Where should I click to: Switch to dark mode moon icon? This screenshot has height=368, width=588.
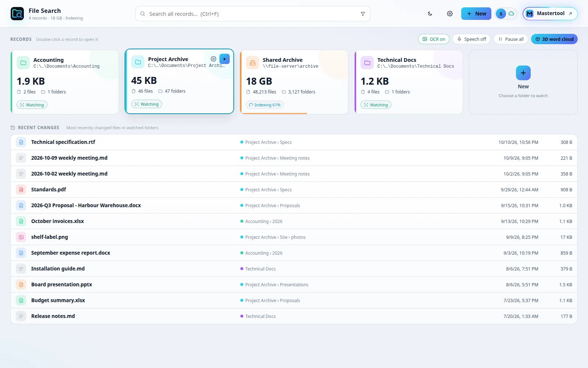430,14
